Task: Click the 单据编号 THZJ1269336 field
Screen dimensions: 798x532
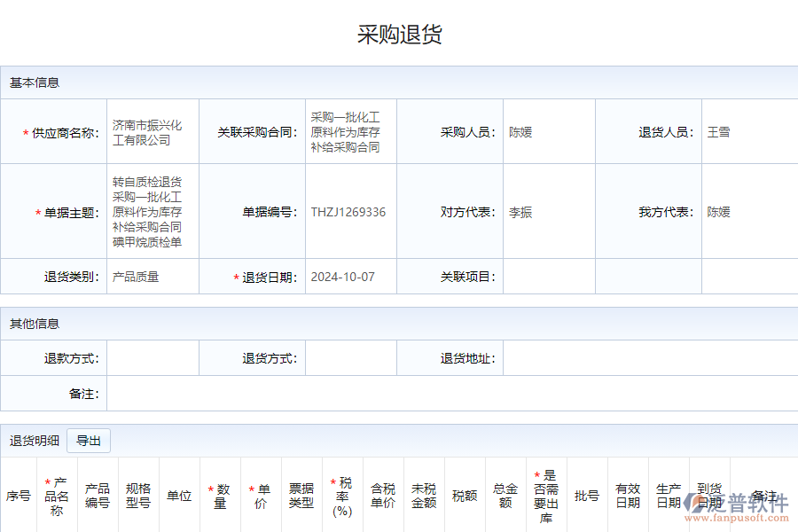Action: [350, 212]
